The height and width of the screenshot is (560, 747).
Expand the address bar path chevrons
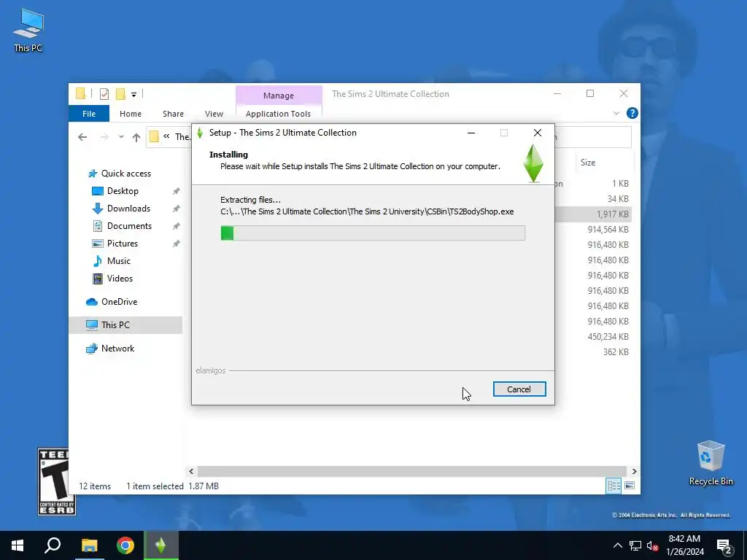(x=166, y=136)
